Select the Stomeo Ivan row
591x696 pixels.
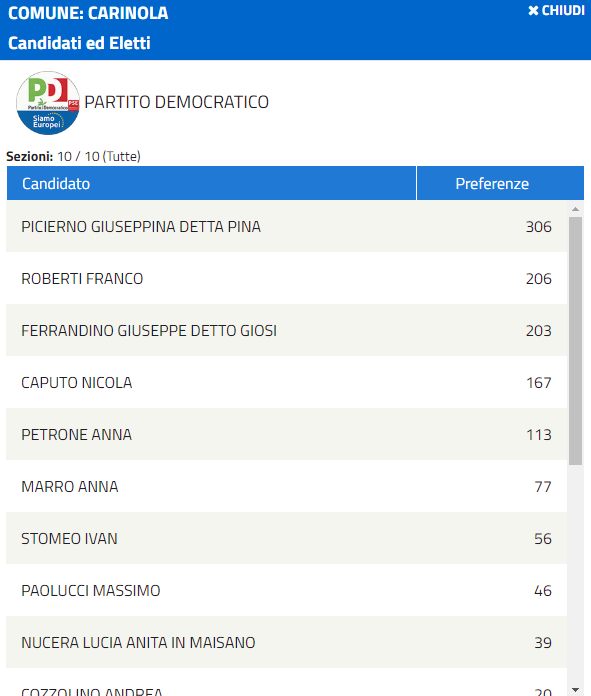click(286, 538)
